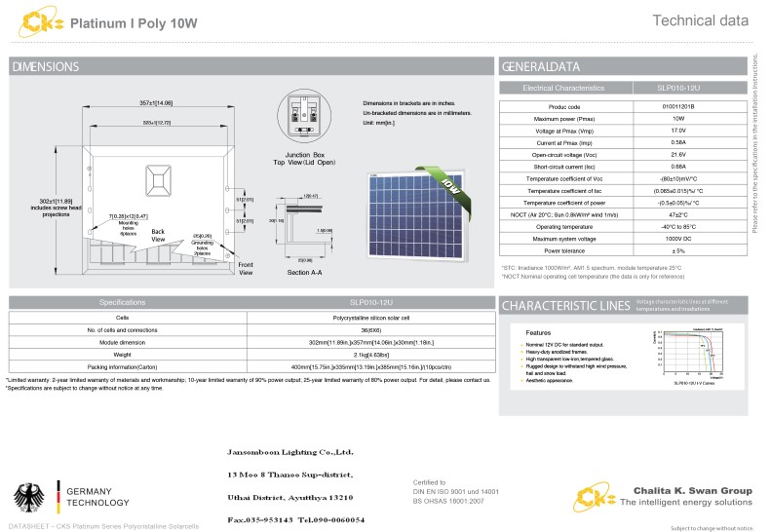The image size is (771, 532).
Task: Click the CKS logo beside Chalita K. Swan Group
Action: [x=594, y=497]
